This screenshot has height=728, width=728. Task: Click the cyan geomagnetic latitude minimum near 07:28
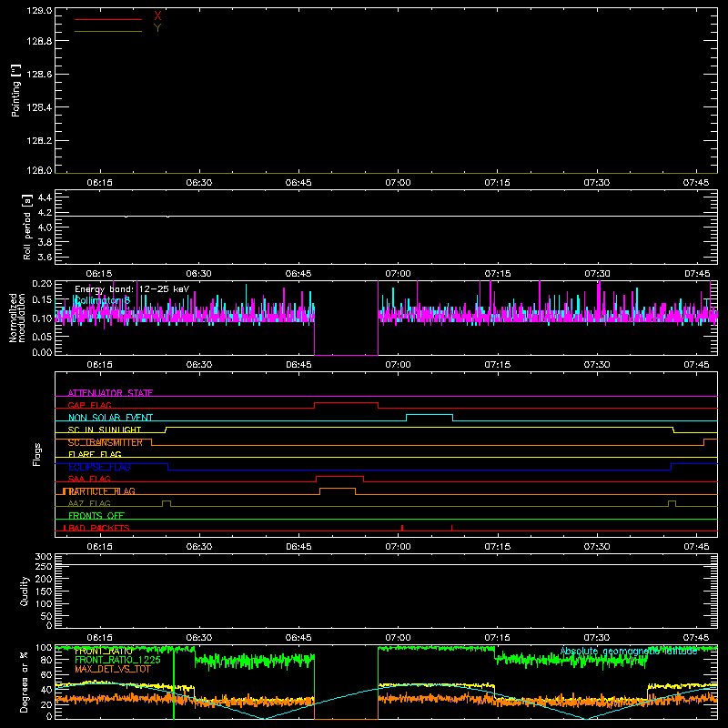(x=587, y=718)
